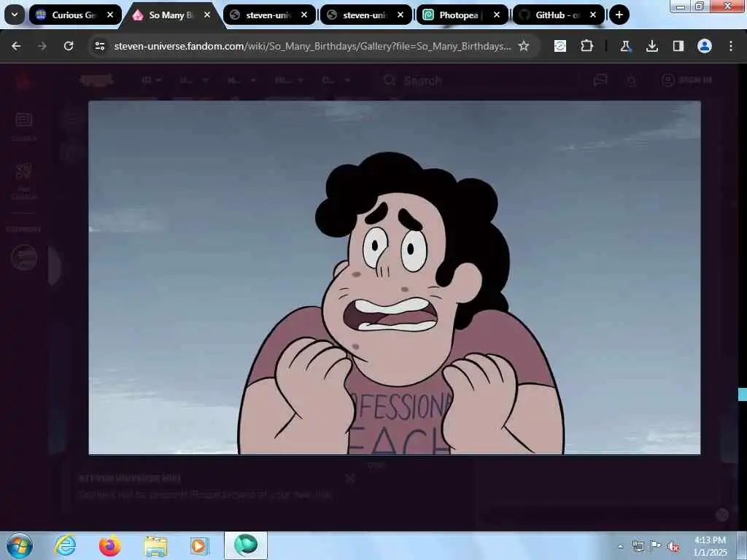Click the muted volume tray icon
The image size is (747, 560).
pos(673,547)
